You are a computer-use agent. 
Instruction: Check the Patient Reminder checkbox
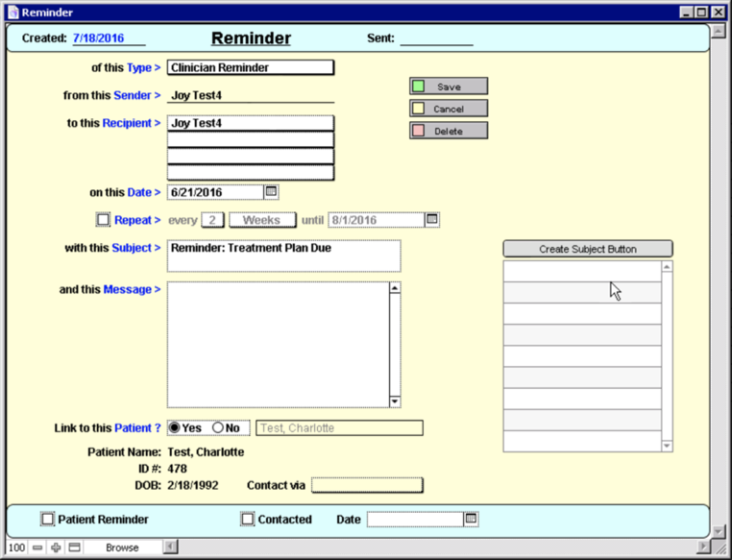(x=47, y=520)
